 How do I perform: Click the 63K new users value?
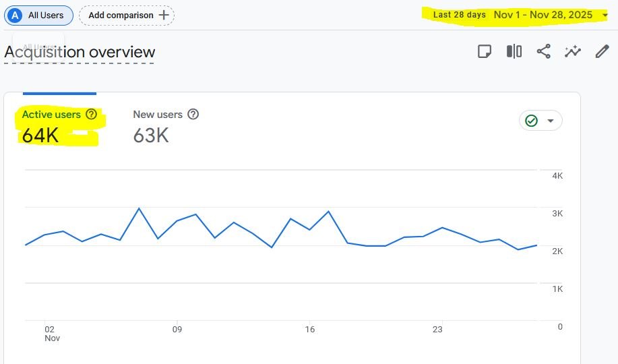pyautogui.click(x=151, y=135)
